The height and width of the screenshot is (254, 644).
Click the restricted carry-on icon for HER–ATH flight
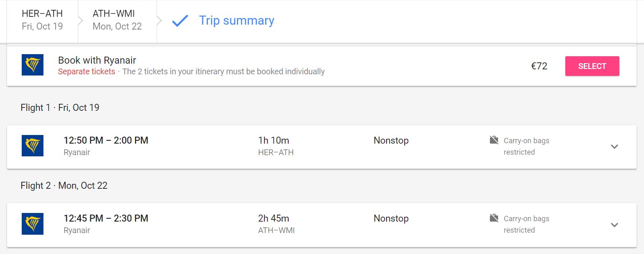[494, 140]
